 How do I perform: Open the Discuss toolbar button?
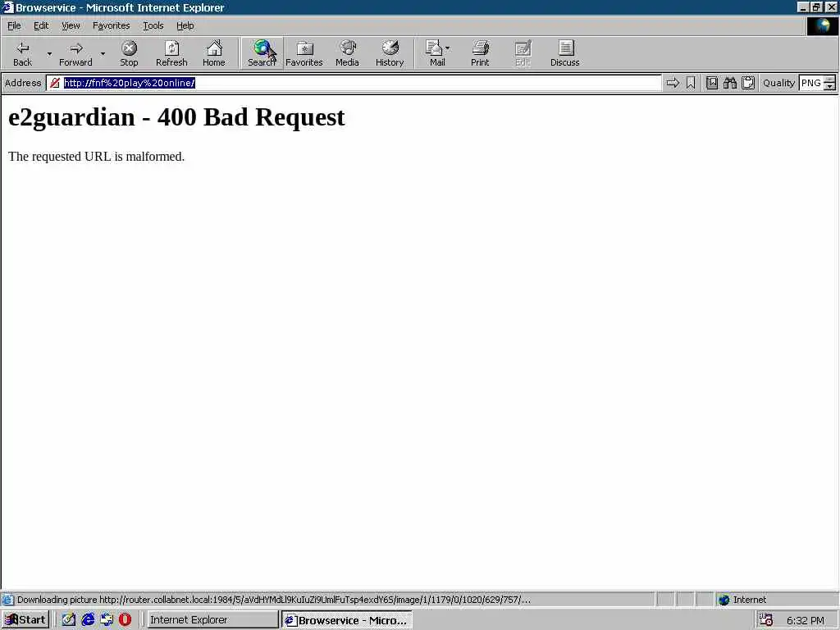click(564, 53)
